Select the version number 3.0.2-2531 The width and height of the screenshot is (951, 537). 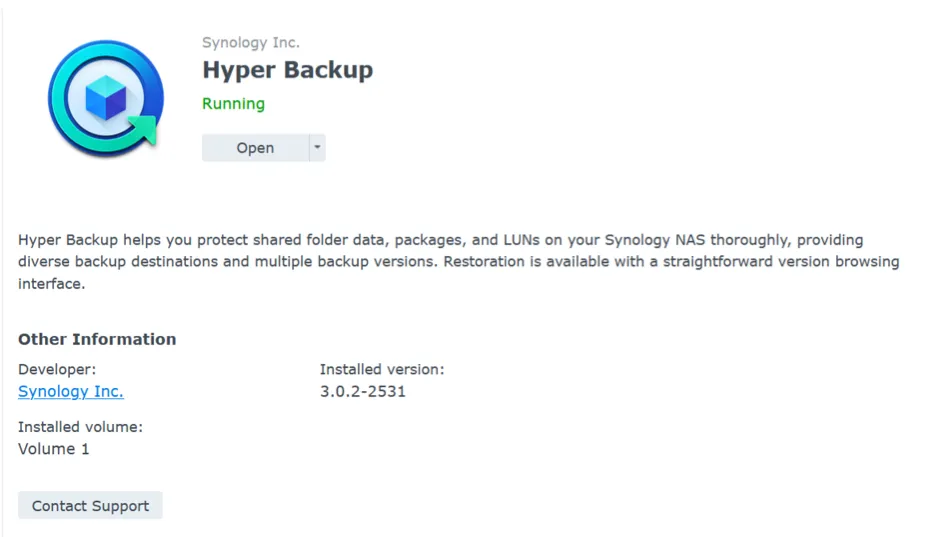pyautogui.click(x=362, y=391)
